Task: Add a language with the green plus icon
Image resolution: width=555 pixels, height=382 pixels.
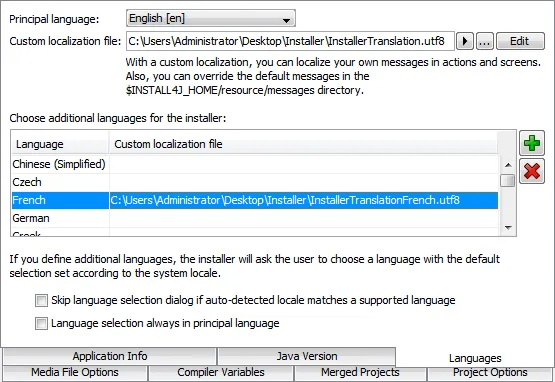Action: pos(532,143)
